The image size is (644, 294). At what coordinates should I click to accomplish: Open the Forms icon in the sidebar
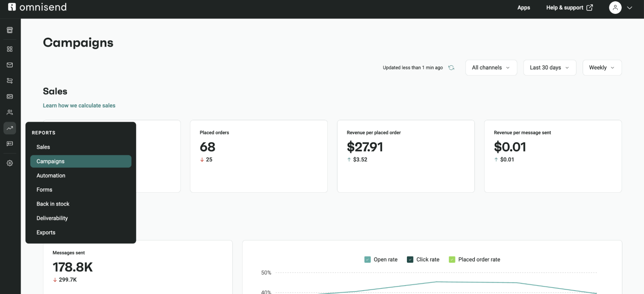pyautogui.click(x=10, y=96)
